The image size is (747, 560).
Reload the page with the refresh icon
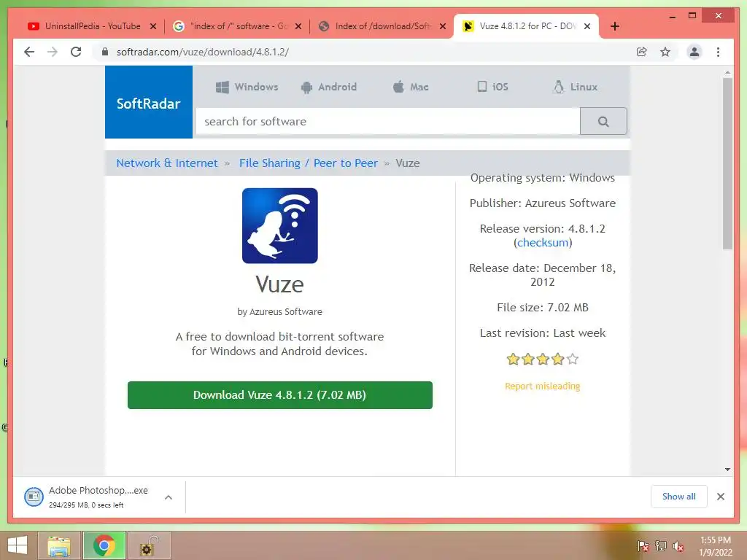coord(76,52)
